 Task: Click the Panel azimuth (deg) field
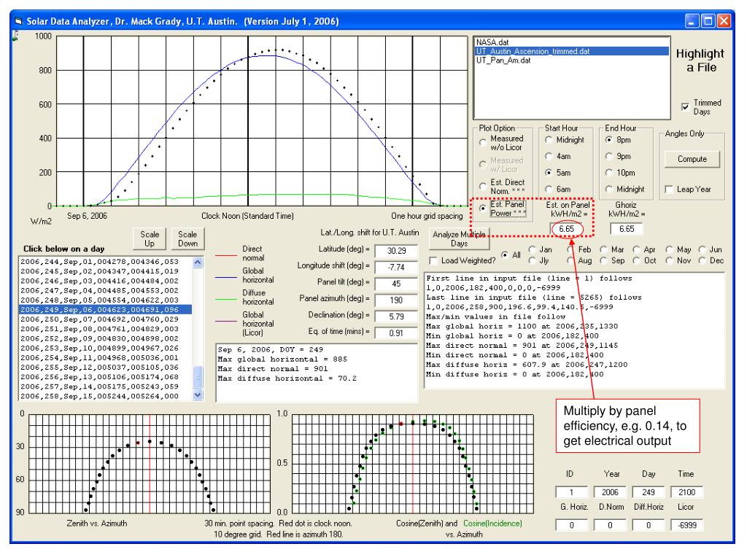pos(396,300)
